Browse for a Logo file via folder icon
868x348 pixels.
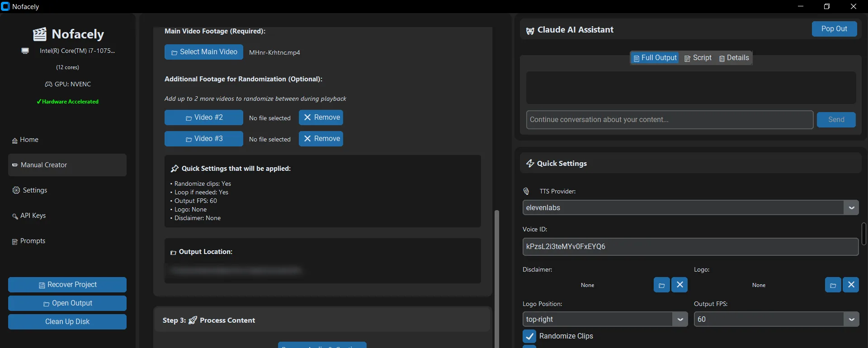tap(833, 285)
